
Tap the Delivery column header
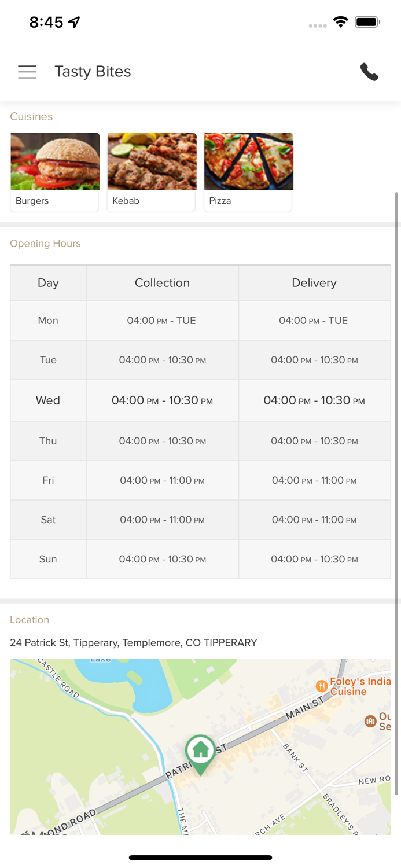coord(314,283)
